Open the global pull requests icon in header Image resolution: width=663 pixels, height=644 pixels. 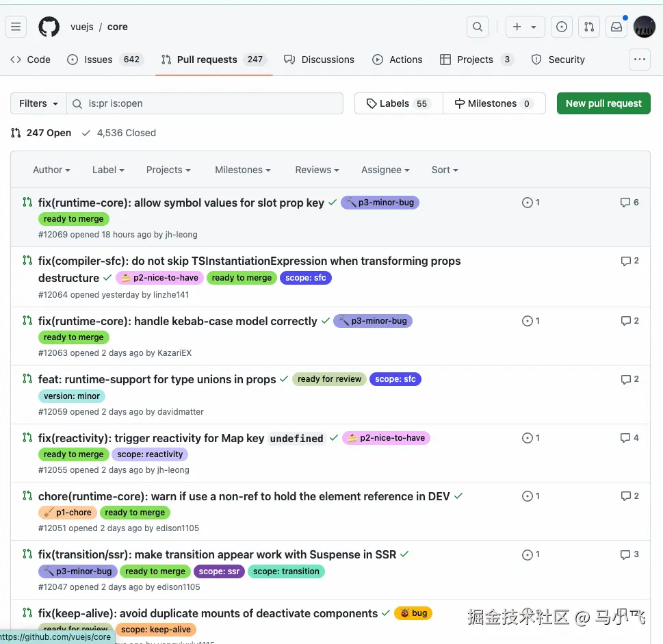pos(589,27)
